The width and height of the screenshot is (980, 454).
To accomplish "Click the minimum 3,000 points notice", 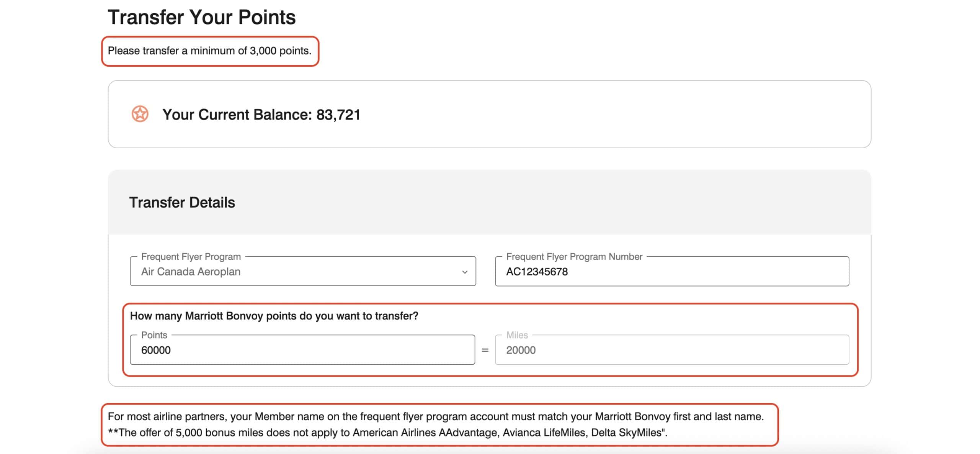I will pos(209,51).
